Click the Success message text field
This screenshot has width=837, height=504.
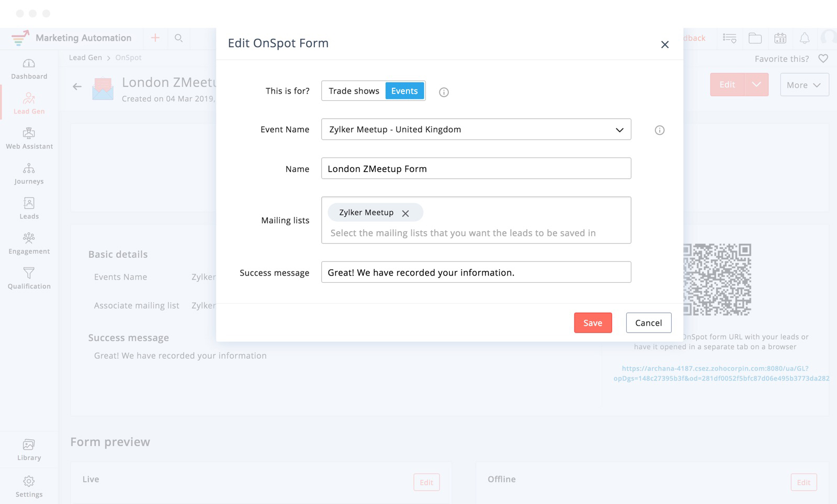(476, 272)
